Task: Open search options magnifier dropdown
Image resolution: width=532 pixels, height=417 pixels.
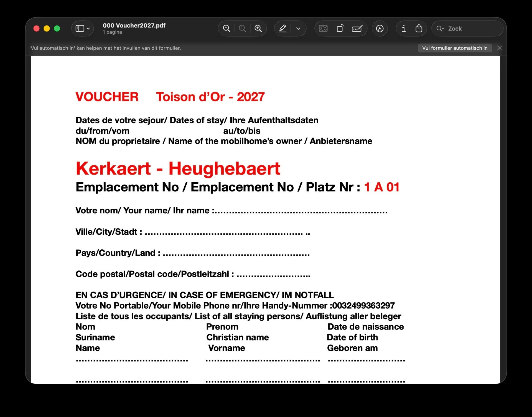Action: click(x=440, y=29)
